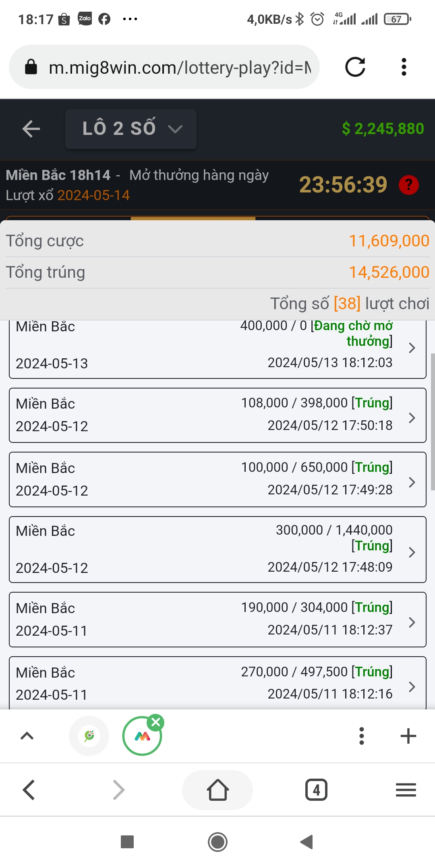435x868 pixels.
Task: View the 300,000 / 1,440,000 winning bet
Action: pos(217,550)
